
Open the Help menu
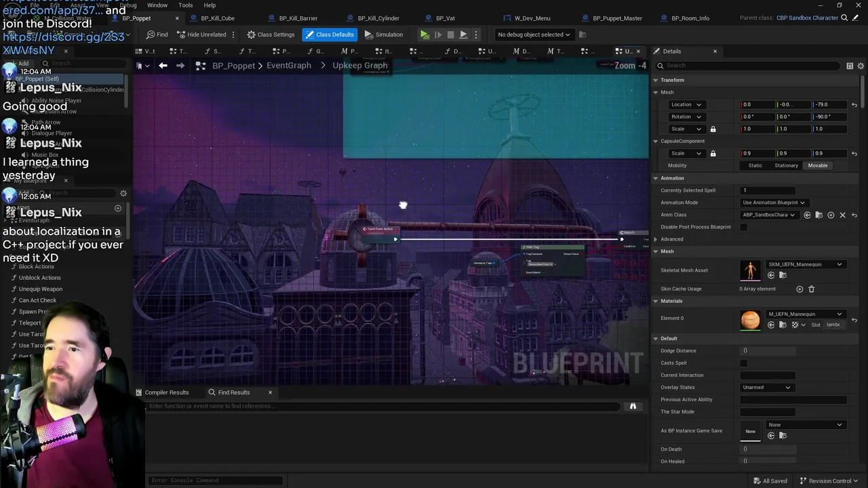point(210,5)
